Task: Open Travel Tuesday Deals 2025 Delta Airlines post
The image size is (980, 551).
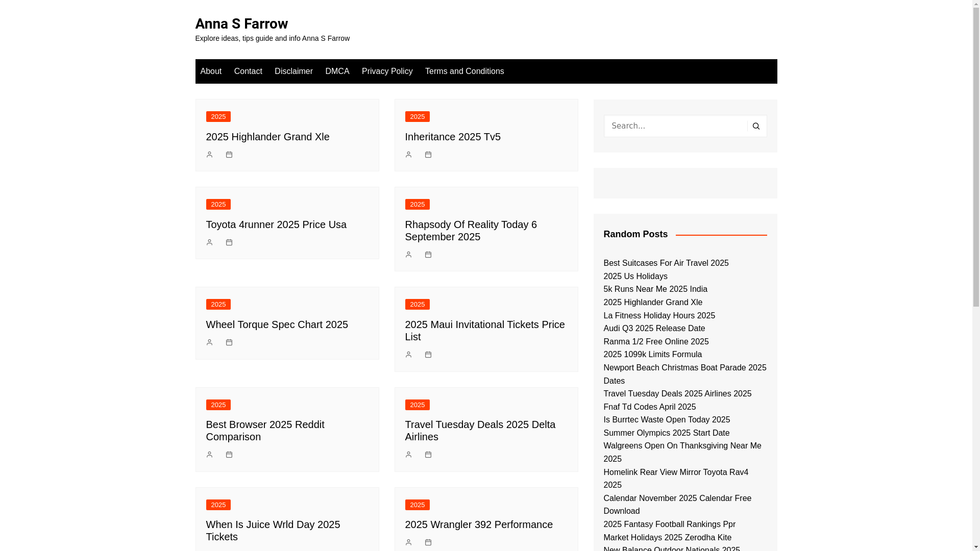Action: 480,431
